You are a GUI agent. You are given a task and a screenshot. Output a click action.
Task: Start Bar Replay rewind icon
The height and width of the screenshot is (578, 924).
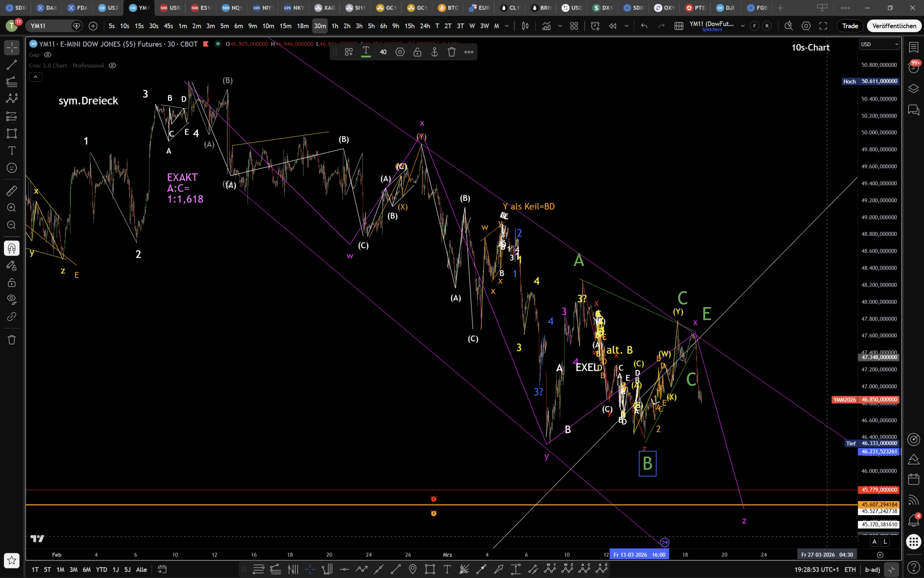coord(613,26)
